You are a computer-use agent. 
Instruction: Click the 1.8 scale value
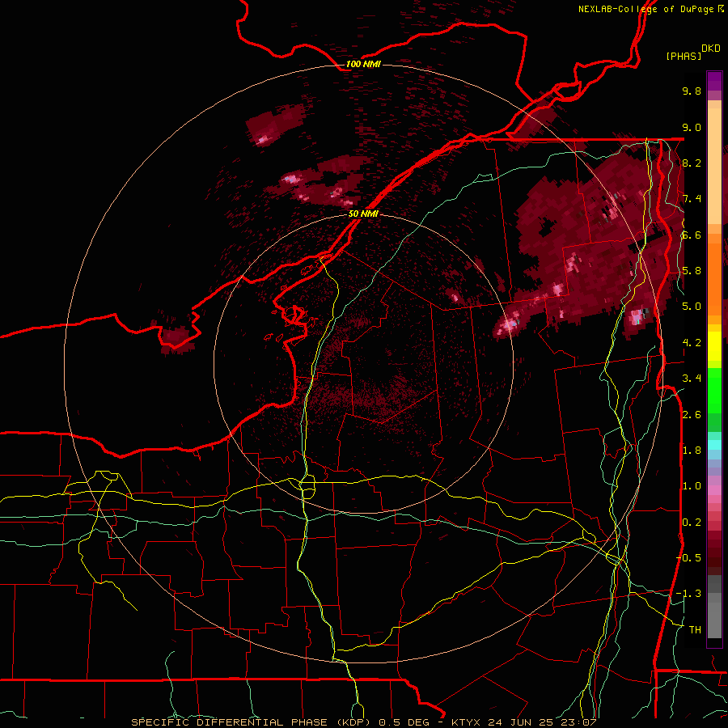click(692, 451)
